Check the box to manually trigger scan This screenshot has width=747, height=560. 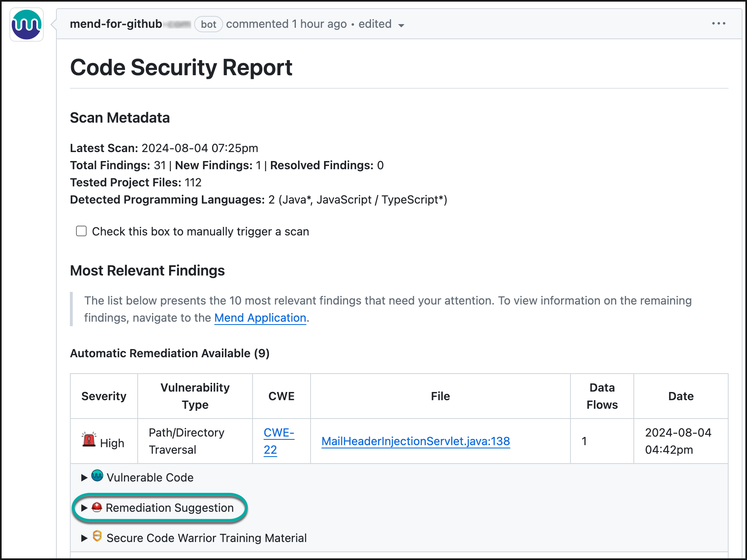click(81, 231)
